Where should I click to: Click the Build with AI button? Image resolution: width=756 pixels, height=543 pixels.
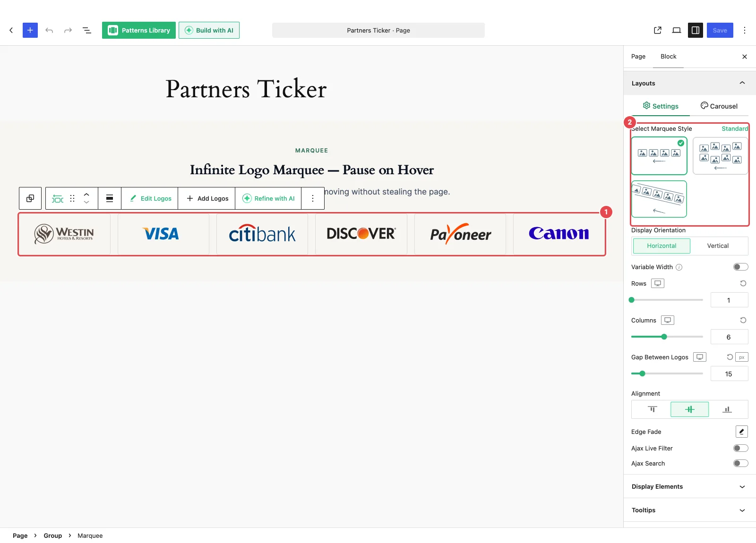(209, 30)
